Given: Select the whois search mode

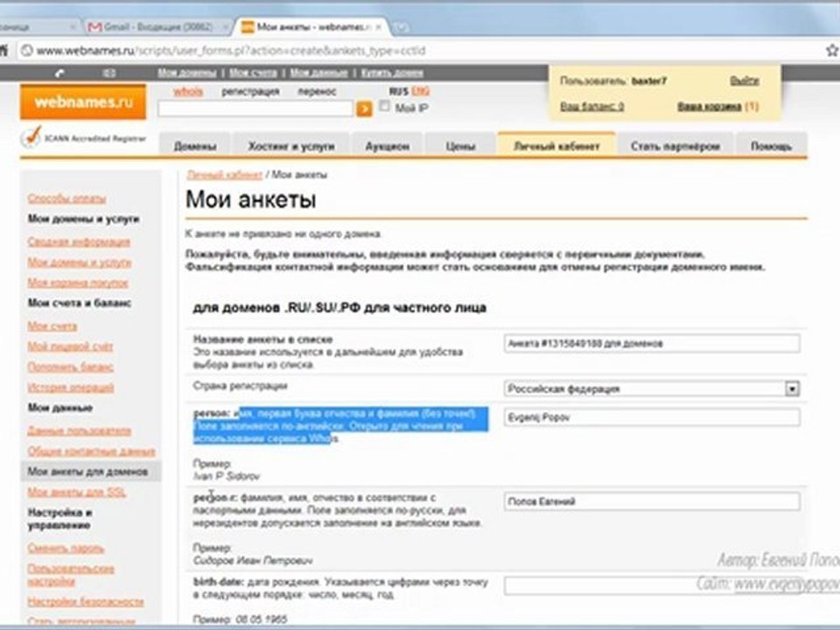Looking at the screenshot, I should 188,92.
